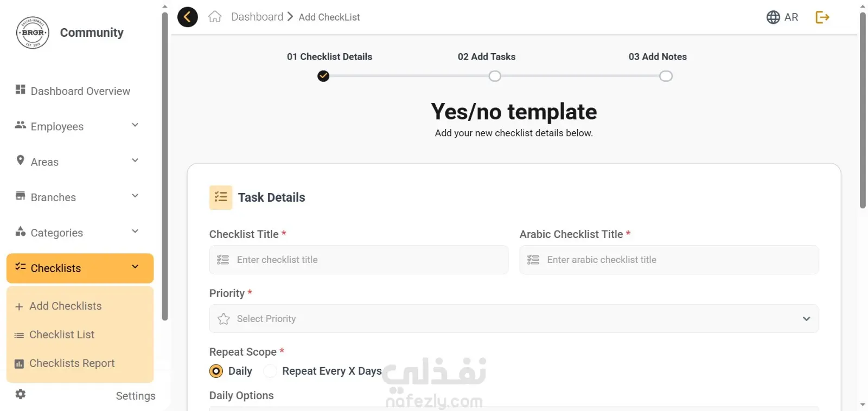The height and width of the screenshot is (411, 868).
Task: Click the 03 Add Notes step marker
Action: click(x=666, y=76)
